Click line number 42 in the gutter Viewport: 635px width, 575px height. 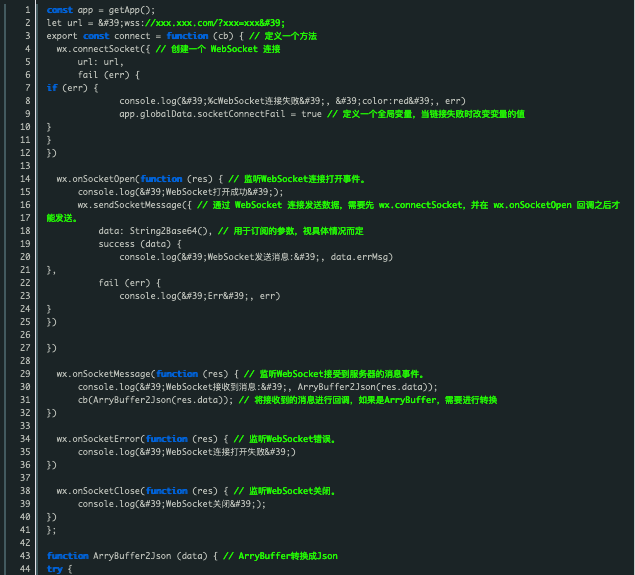(x=25, y=543)
